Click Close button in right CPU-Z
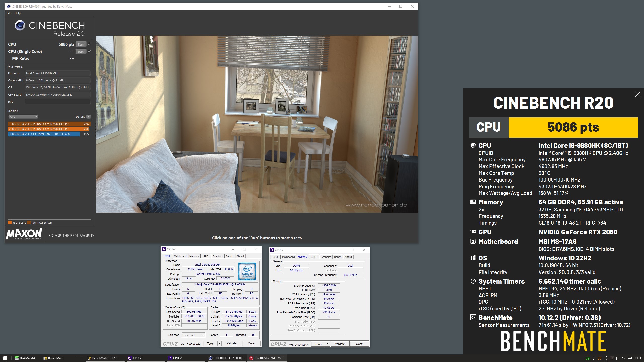This screenshot has height=362, width=644. 359,344
